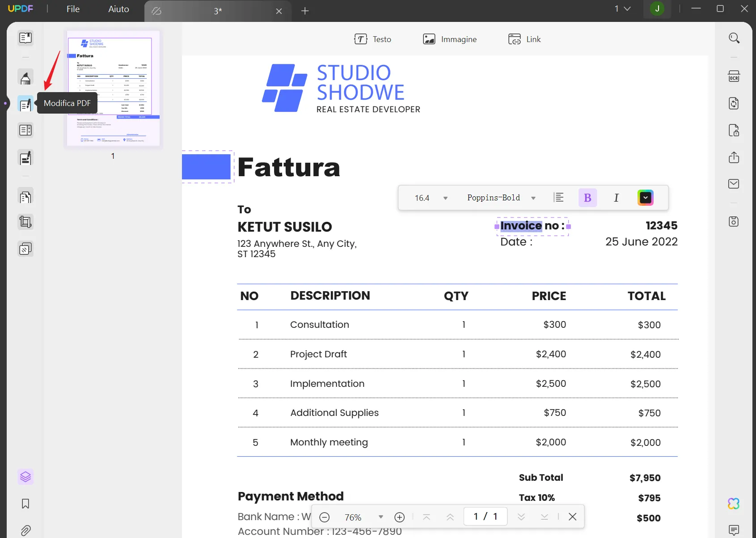756x538 pixels.
Task: Click the page number input field
Action: click(486, 517)
